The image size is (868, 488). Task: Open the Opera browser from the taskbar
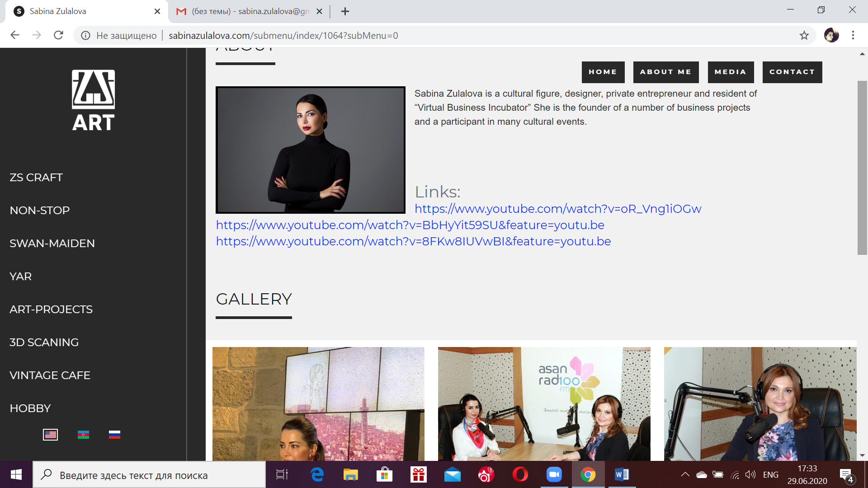click(x=520, y=474)
